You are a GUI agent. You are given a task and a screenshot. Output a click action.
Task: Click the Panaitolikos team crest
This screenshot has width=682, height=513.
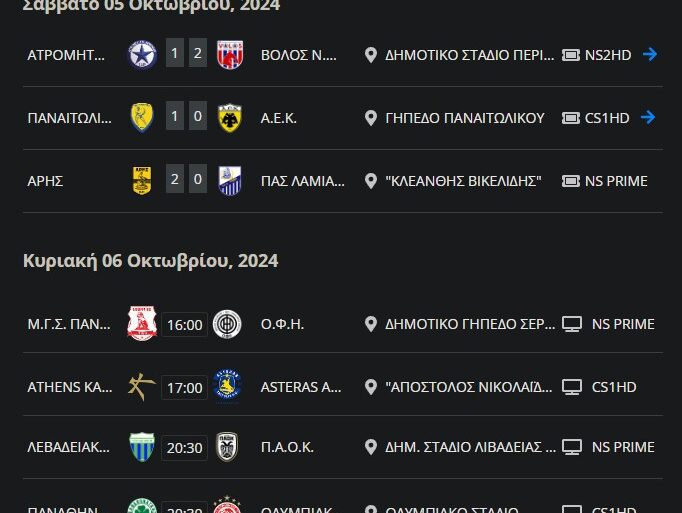tap(143, 118)
